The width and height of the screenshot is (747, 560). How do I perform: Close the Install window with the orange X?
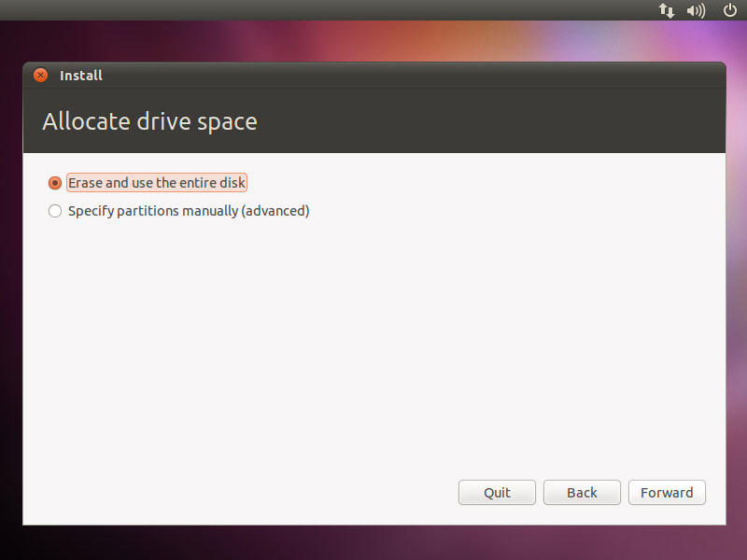(x=40, y=76)
